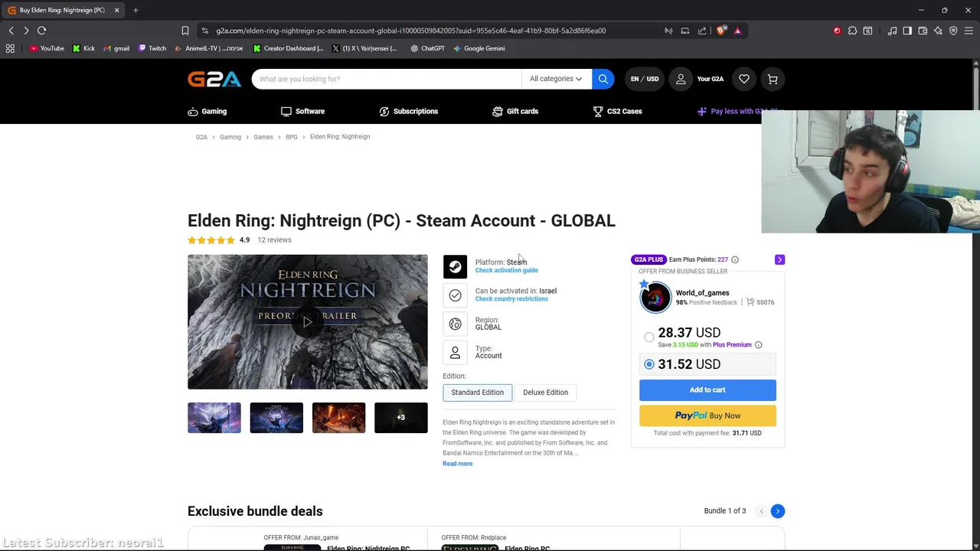Select the third fiery screenshot thumbnail

tap(338, 418)
